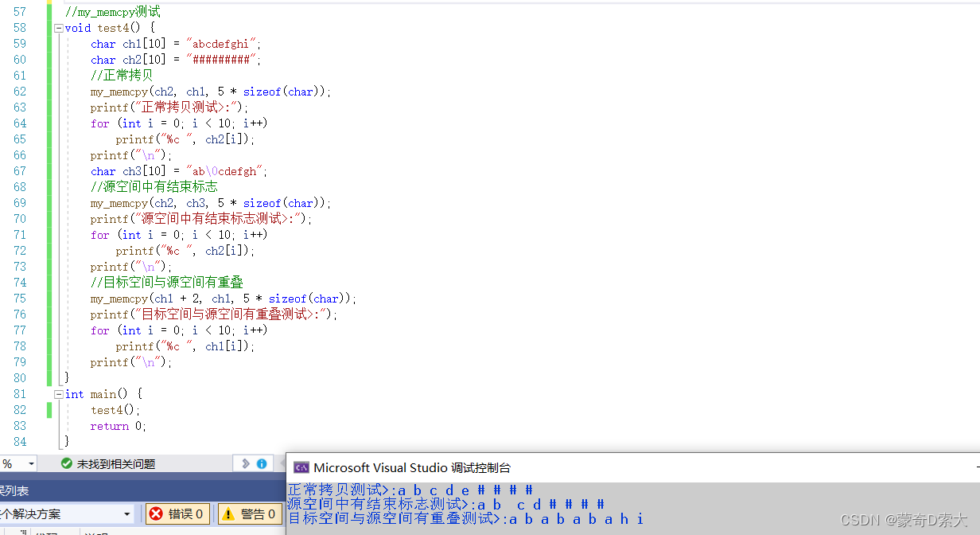This screenshot has width=980, height=535.
Task: Click the test4() call inside main
Action: pyautogui.click(x=115, y=410)
